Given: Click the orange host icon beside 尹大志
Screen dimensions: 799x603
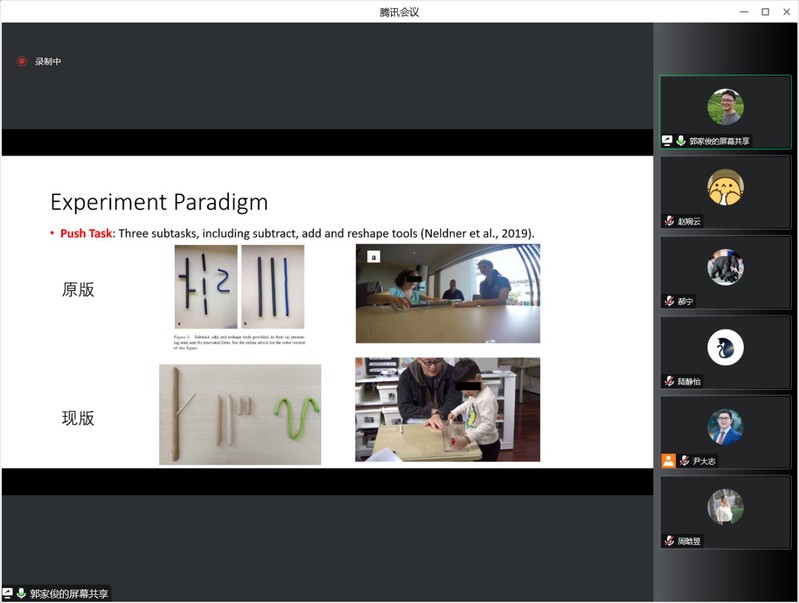Looking at the screenshot, I should pos(668,461).
